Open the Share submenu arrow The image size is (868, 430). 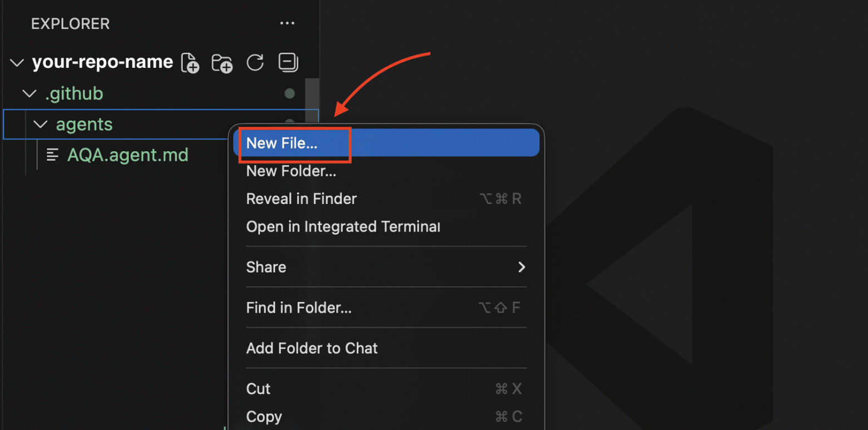coord(521,268)
